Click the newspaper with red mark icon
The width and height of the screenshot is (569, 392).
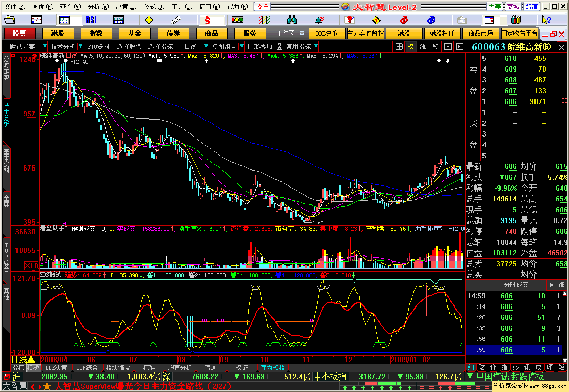coord(349,20)
